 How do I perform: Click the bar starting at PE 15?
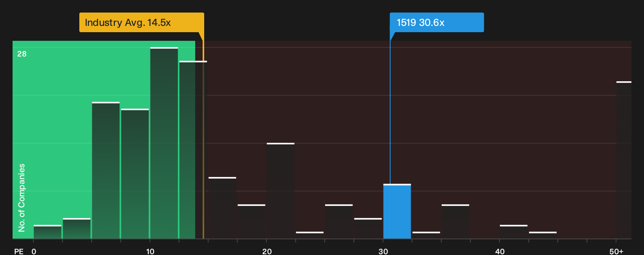222,208
